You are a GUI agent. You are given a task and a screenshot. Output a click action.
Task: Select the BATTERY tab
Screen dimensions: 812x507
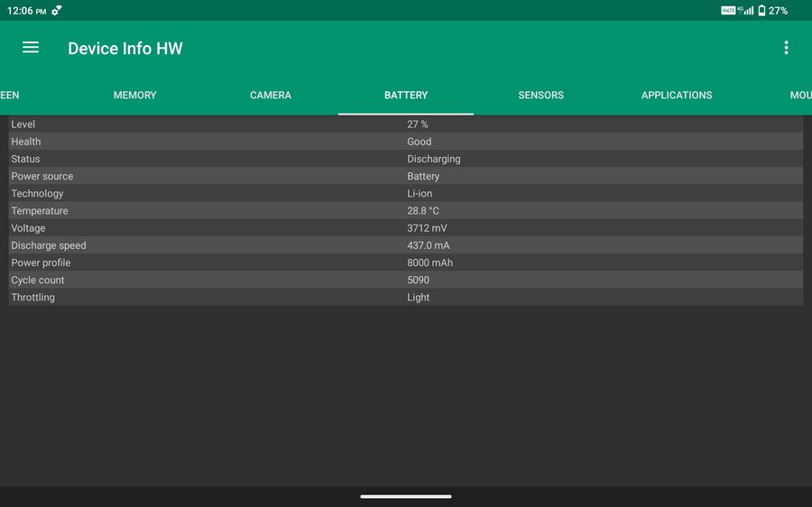406,96
